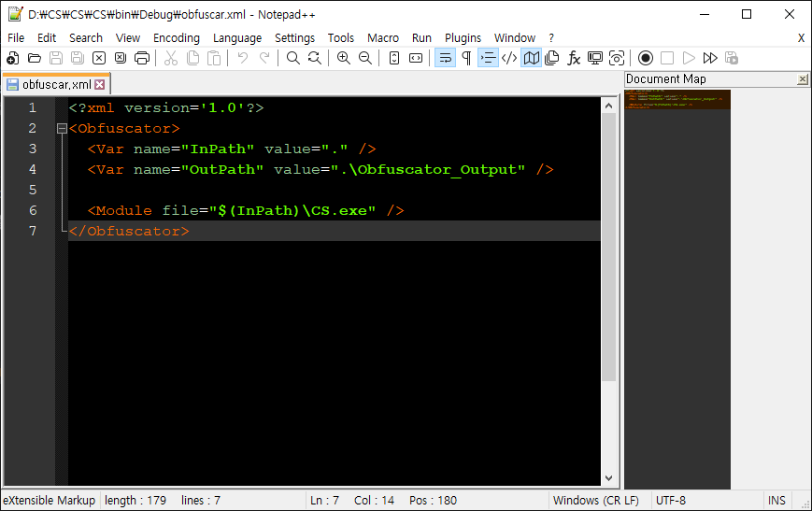
Task: Open Find with the magnifier icon
Action: [293, 58]
